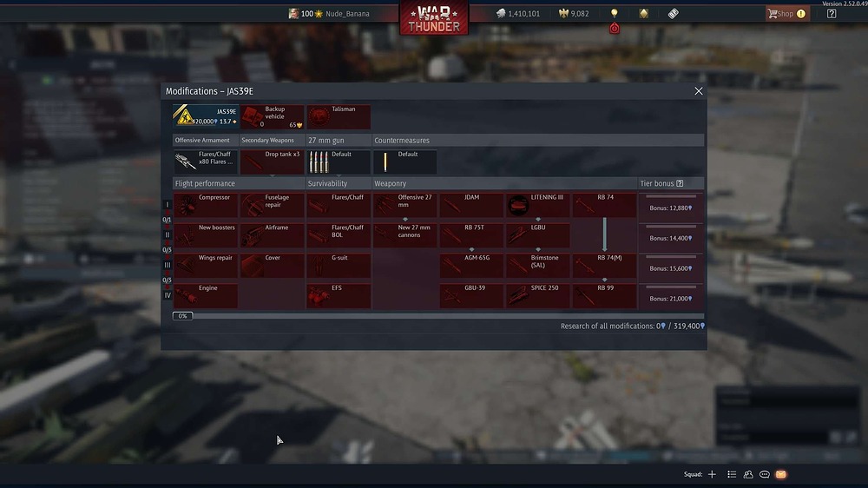Click the Talisman item

[x=339, y=117]
